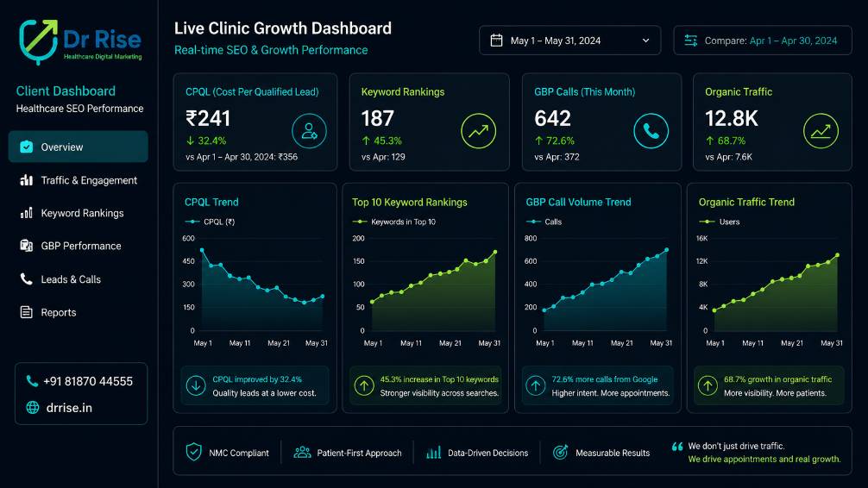Screen dimensions: 868x488
Task: Select Leads & Calls menu item
Action: point(78,279)
